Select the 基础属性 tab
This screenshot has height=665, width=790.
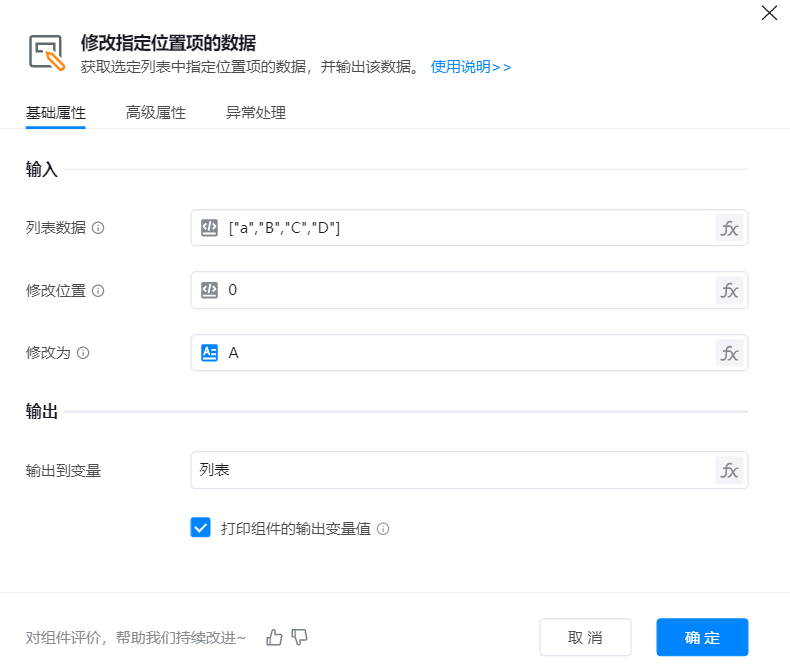[55, 113]
